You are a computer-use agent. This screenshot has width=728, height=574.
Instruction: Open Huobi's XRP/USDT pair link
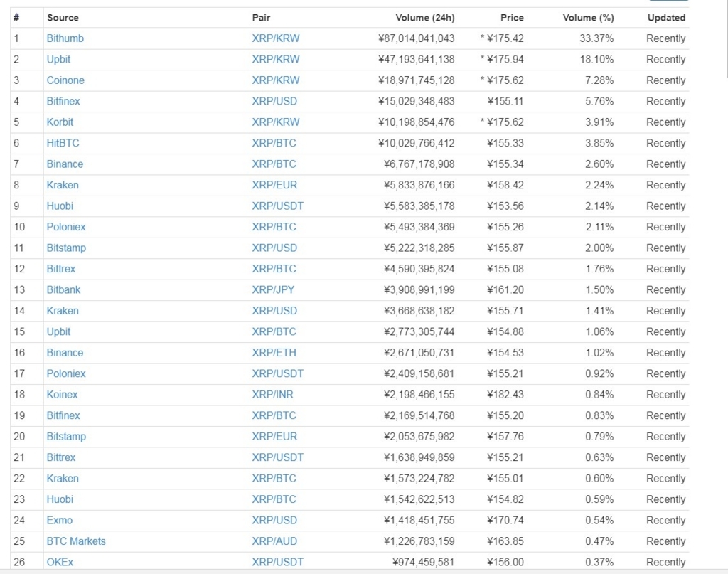click(x=278, y=206)
